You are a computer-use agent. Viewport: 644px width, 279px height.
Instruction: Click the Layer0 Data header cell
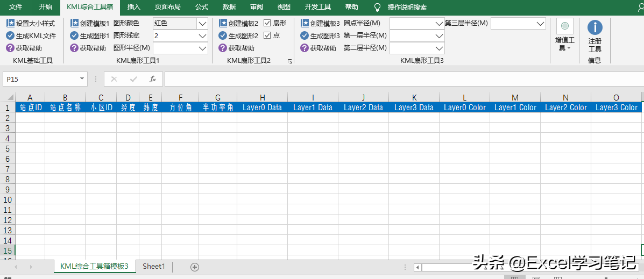click(263, 107)
